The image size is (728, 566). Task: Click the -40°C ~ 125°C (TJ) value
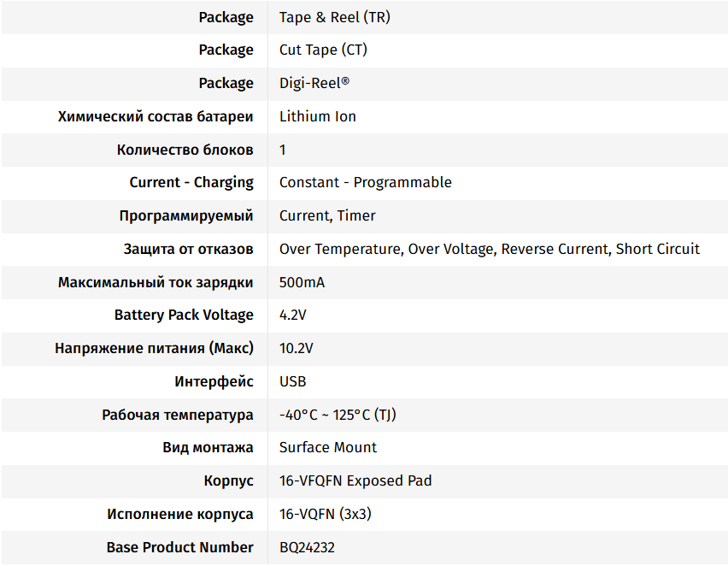point(338,415)
